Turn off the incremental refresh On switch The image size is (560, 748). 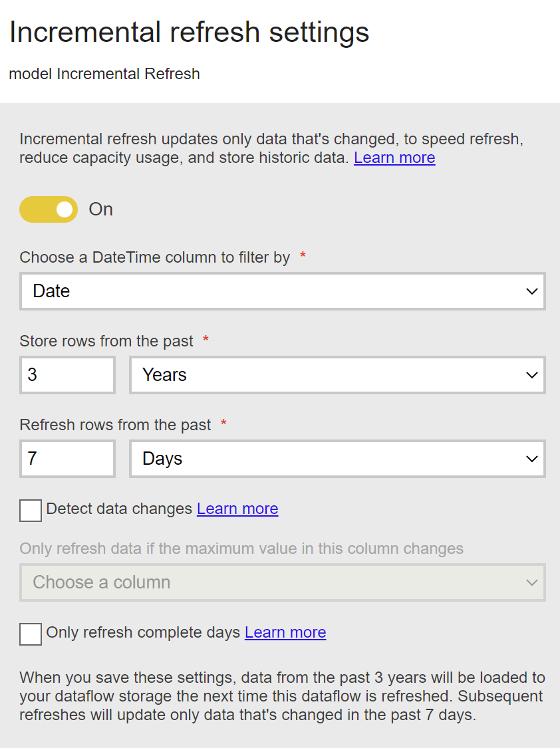point(49,209)
